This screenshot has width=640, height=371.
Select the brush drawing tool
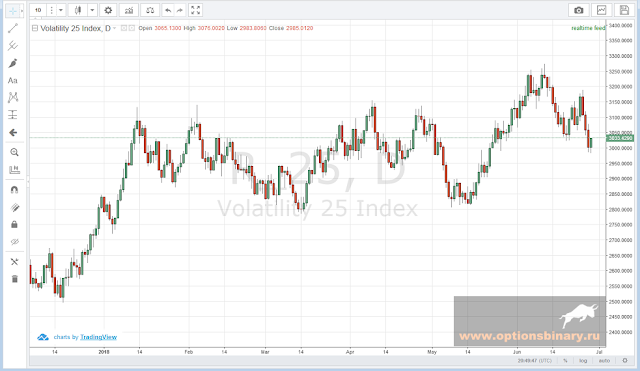(13, 63)
